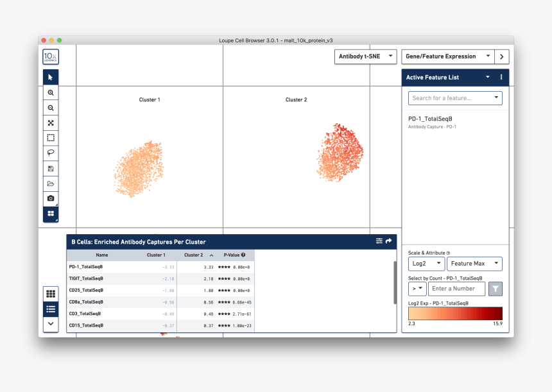Click the save floppy disk icon
The width and height of the screenshot is (552, 392).
coord(51,169)
